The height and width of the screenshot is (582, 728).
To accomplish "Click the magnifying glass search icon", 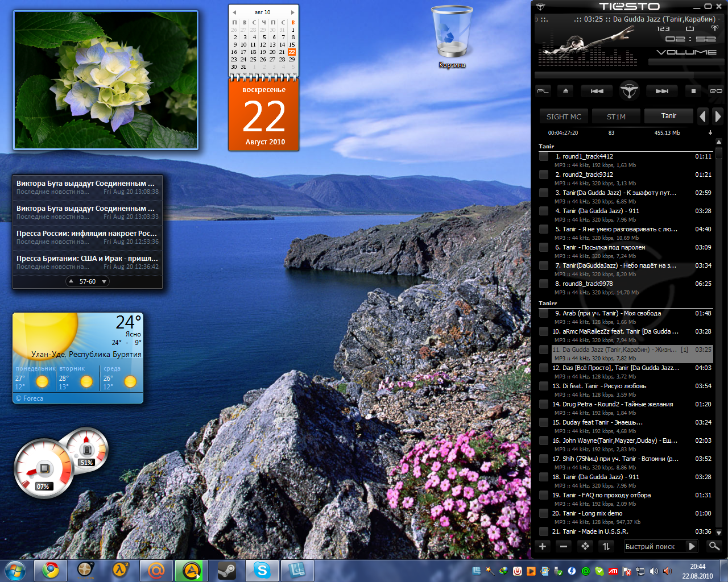I will tap(714, 546).
